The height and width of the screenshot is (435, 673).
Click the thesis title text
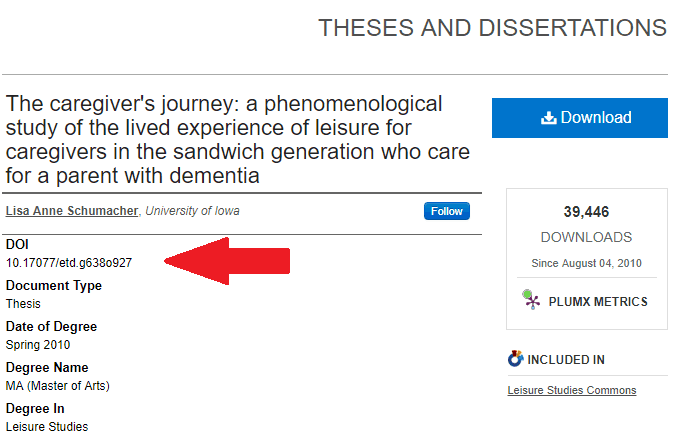point(238,140)
